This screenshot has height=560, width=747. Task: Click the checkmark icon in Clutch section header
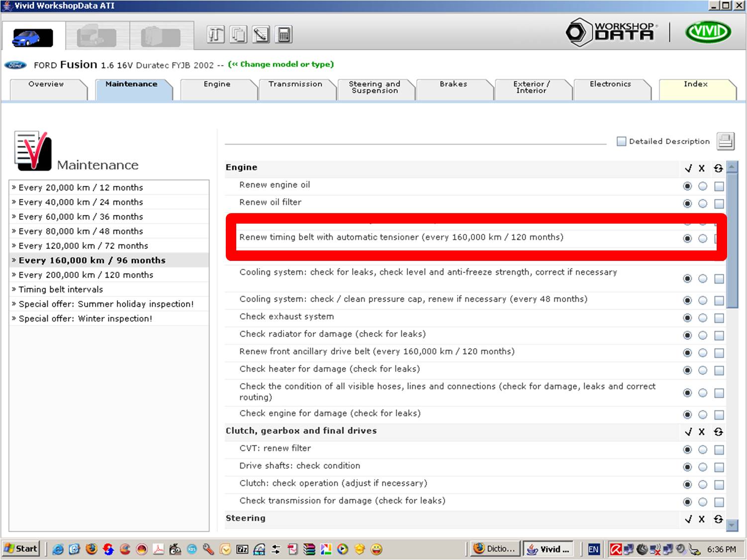(x=688, y=432)
